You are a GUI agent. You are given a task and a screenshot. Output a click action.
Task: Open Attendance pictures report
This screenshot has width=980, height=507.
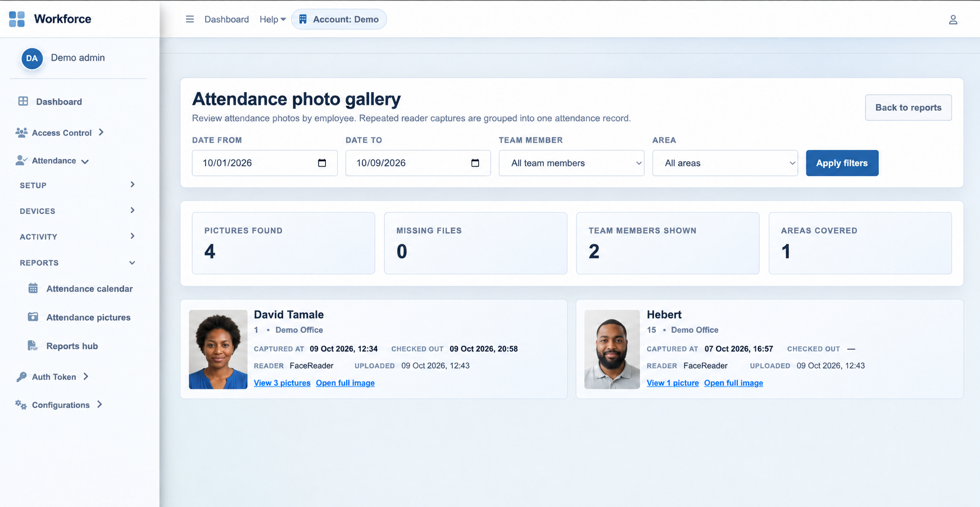pyautogui.click(x=88, y=317)
